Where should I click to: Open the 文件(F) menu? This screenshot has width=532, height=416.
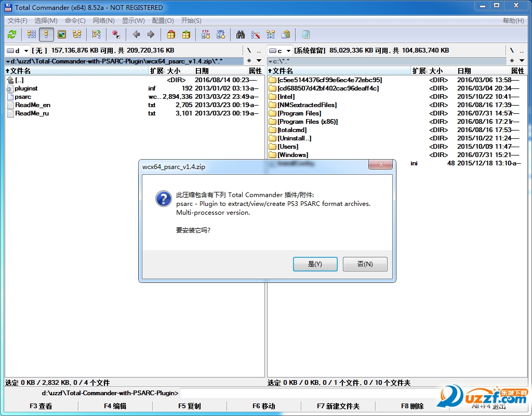(x=17, y=21)
